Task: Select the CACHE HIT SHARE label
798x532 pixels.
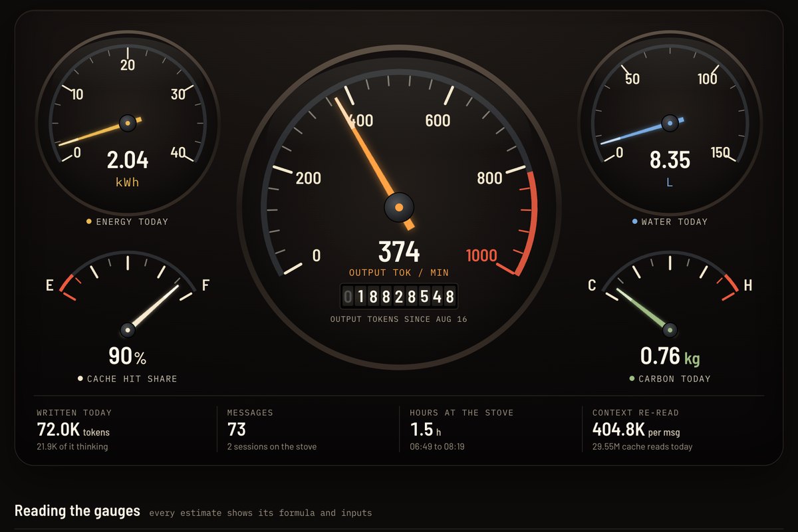Action: (132, 378)
